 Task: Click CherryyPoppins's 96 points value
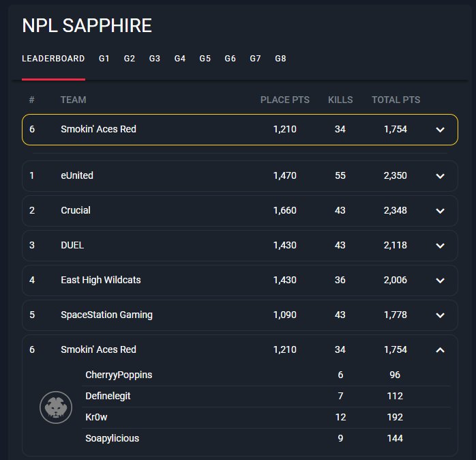(395, 375)
